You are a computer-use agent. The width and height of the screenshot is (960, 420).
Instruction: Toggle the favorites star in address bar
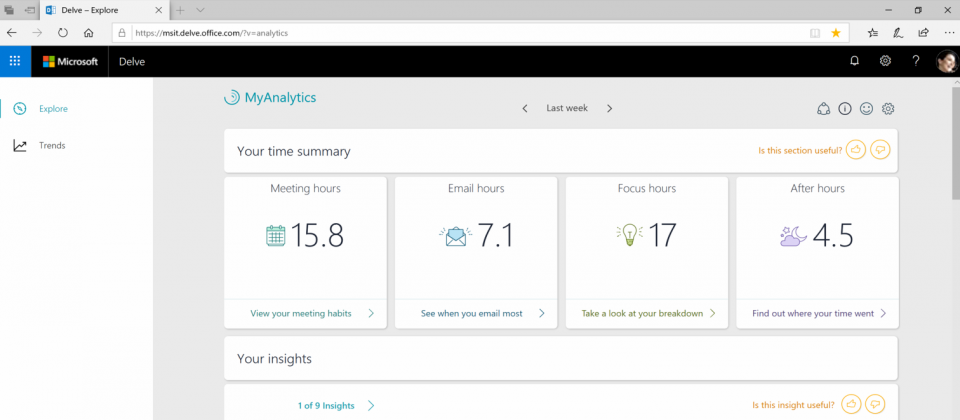coord(836,33)
